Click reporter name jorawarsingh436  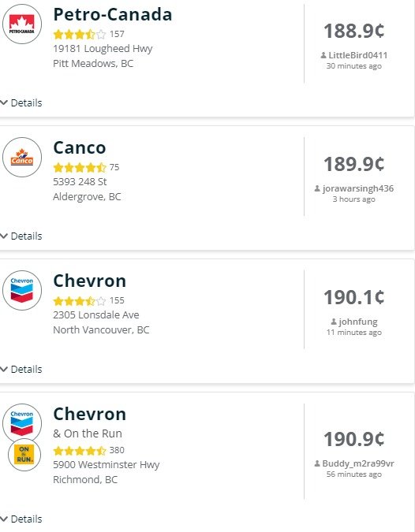[358, 188]
